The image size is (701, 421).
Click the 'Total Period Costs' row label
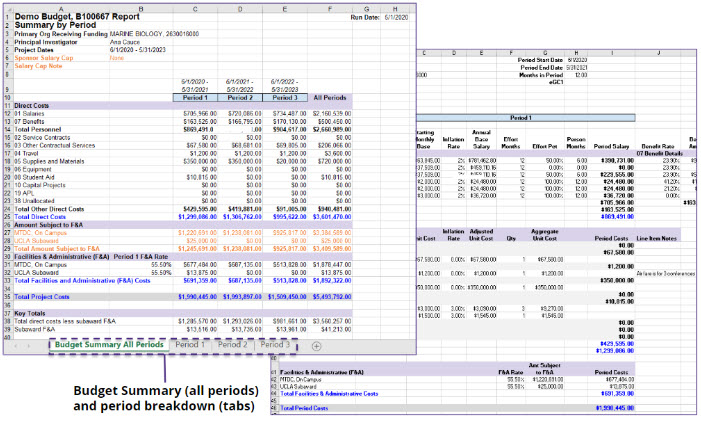coord(304,408)
